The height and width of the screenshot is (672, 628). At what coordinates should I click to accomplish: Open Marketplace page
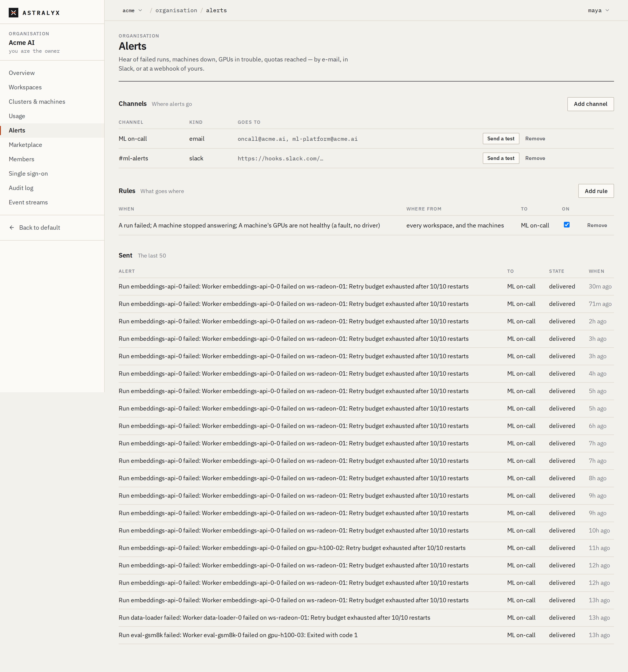coord(52,145)
